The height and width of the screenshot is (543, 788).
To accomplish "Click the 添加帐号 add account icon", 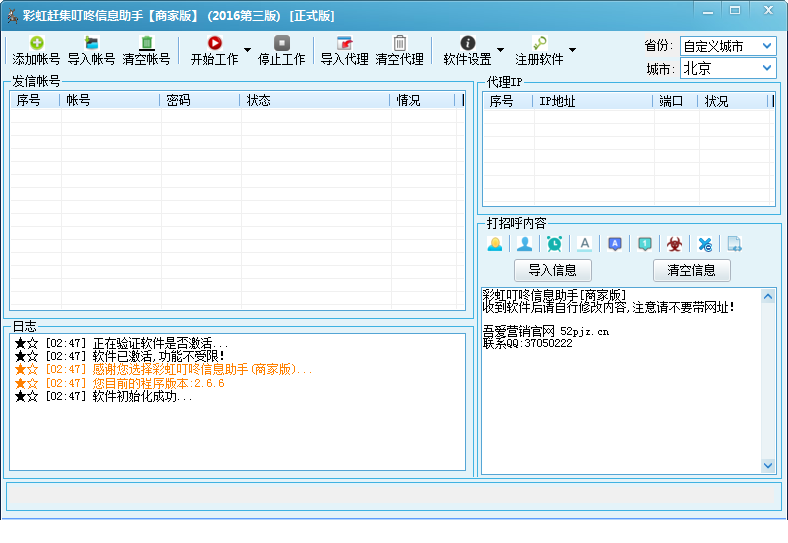I will coord(36,43).
